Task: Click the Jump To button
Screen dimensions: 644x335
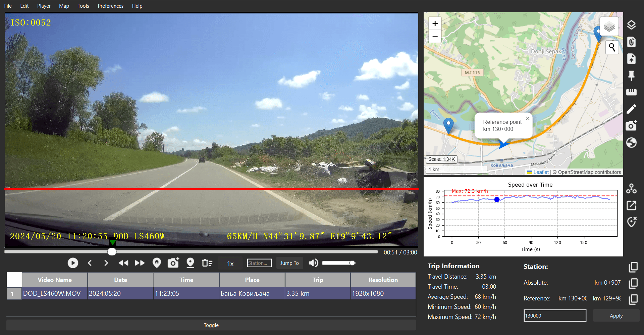Action: click(x=289, y=263)
